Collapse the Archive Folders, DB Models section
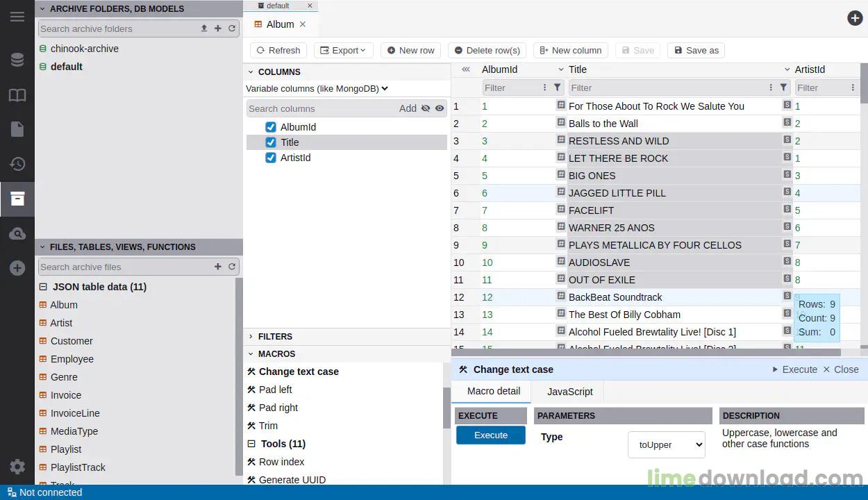 point(42,9)
